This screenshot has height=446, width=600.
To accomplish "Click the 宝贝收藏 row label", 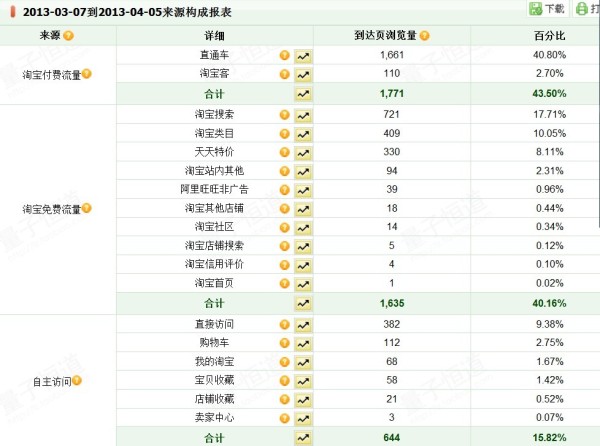I will pos(214,380).
